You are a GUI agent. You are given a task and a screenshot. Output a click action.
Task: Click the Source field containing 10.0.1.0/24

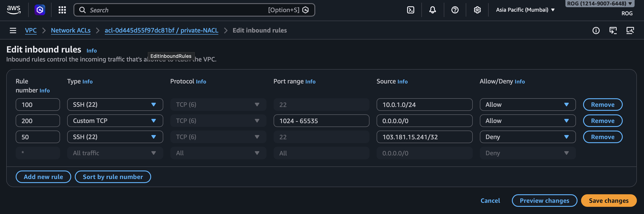[424, 105]
